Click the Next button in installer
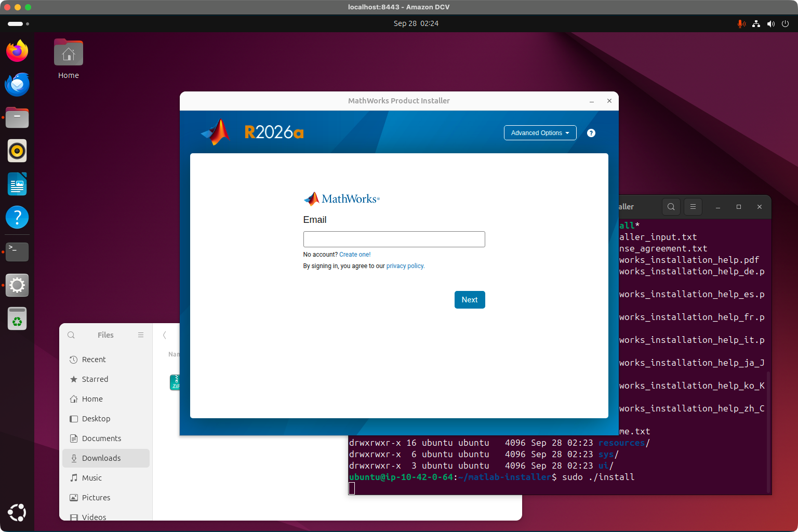The width and height of the screenshot is (798, 532). pos(470,300)
